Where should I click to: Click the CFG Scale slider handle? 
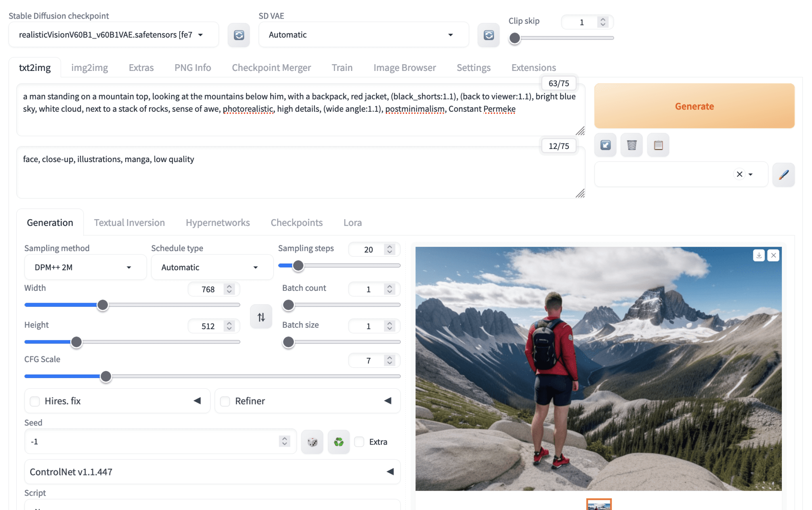coord(106,376)
